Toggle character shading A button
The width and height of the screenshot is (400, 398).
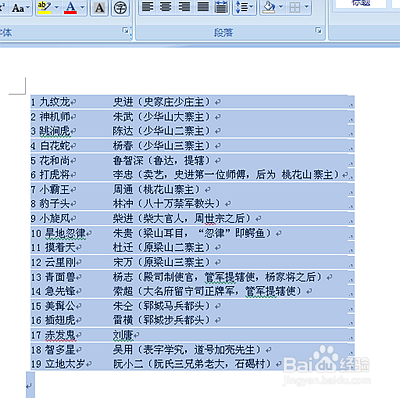point(99,8)
